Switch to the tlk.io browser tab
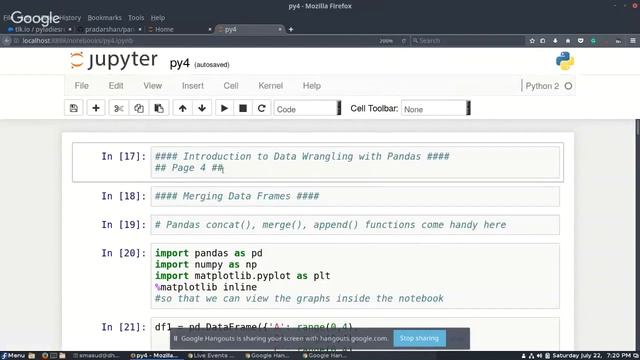 coord(39,29)
